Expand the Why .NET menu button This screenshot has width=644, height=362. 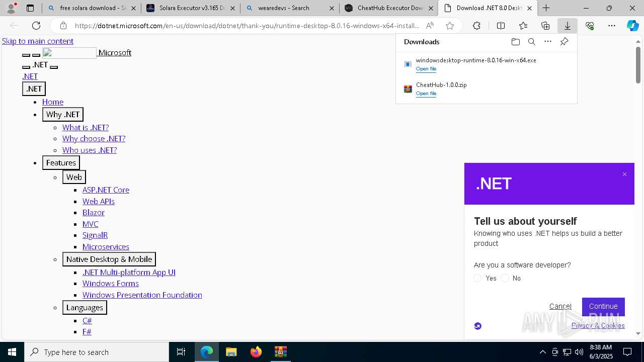63,115
